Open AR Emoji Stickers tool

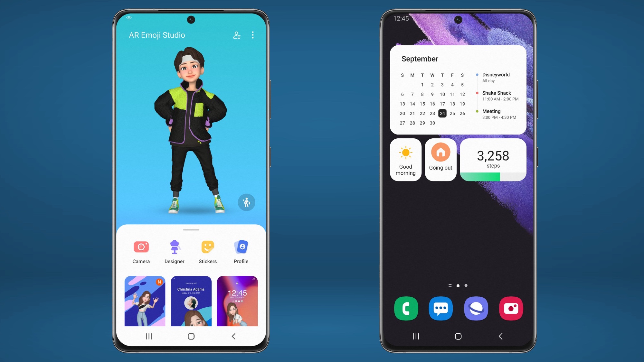click(x=207, y=251)
